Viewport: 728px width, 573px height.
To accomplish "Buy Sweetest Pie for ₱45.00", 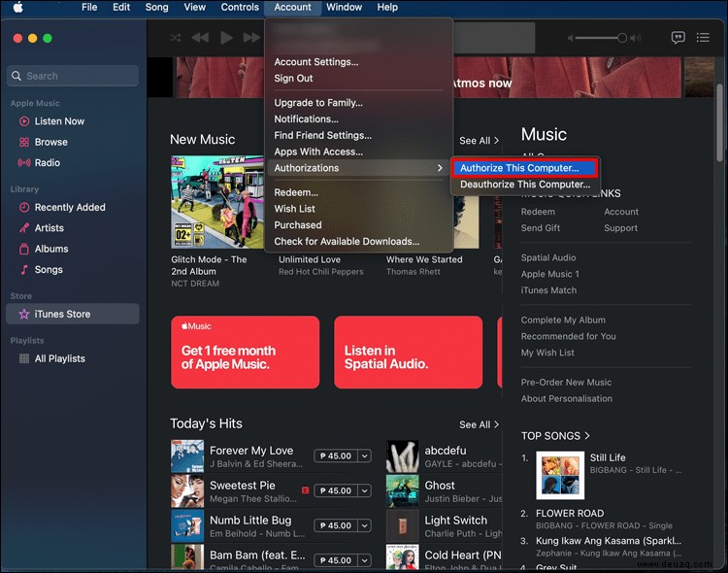I will pyautogui.click(x=336, y=490).
